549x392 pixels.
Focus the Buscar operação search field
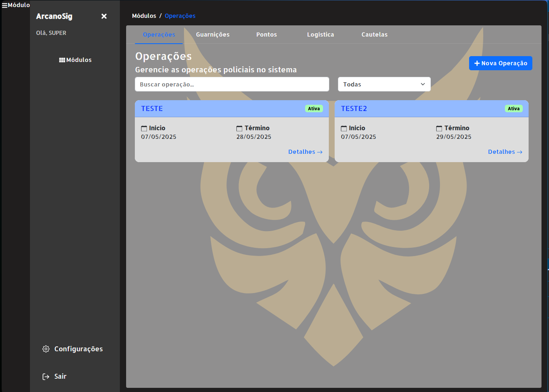pos(232,84)
